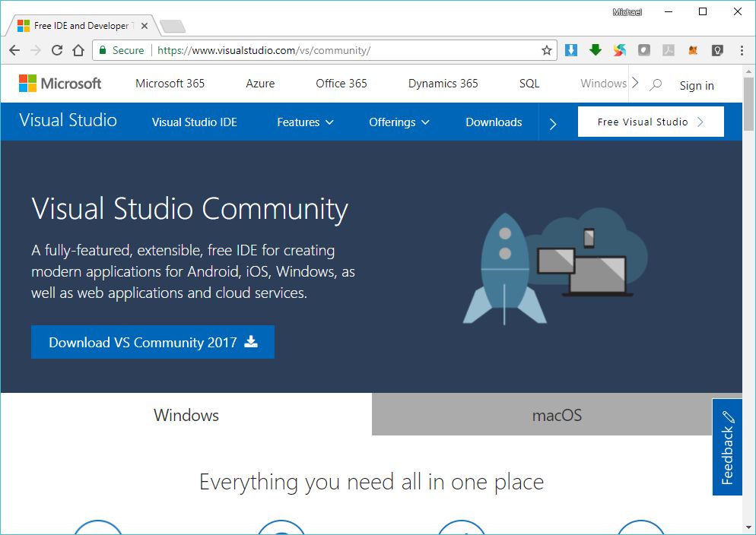Open the Windows nav link
Image resolution: width=756 pixels, height=535 pixels.
603,84
